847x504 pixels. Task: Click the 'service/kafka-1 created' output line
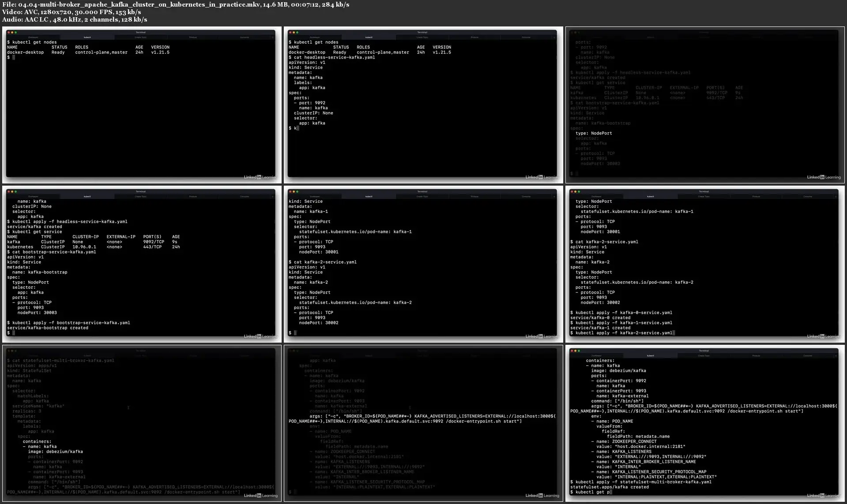pos(600,328)
